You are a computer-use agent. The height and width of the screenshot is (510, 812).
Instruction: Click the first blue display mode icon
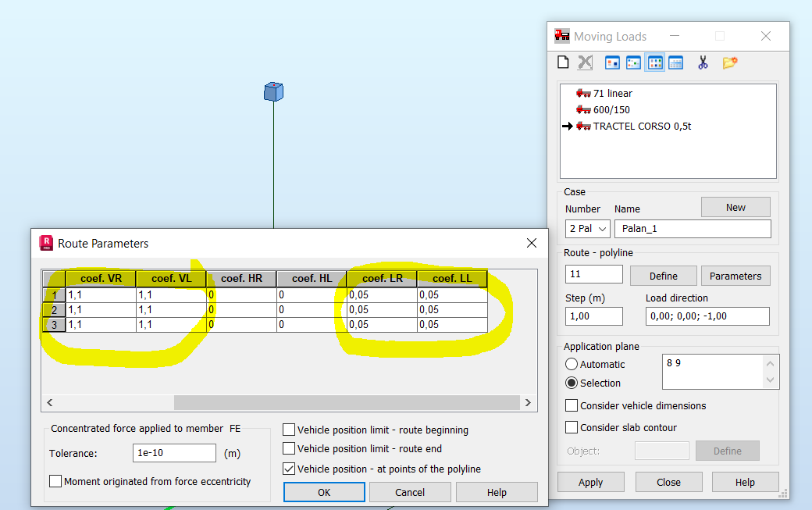[612, 62]
